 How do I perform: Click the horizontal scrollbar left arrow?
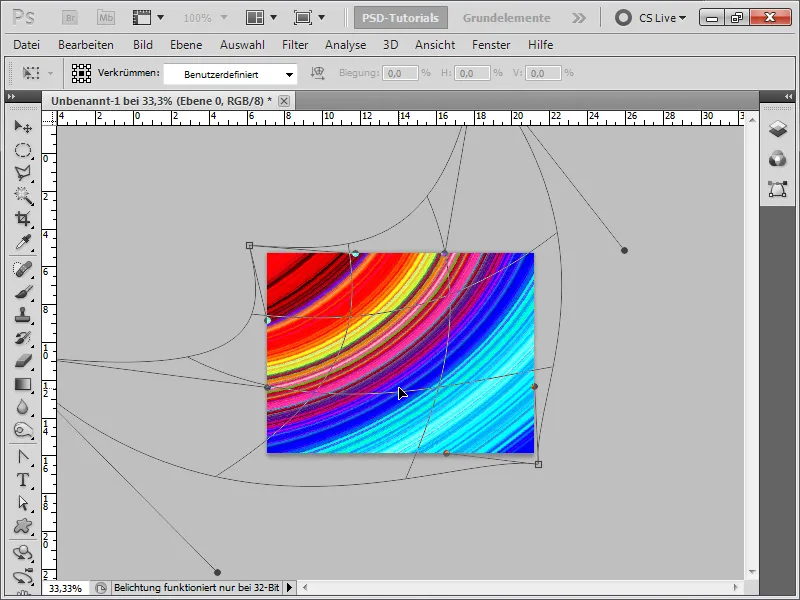[x=305, y=587]
